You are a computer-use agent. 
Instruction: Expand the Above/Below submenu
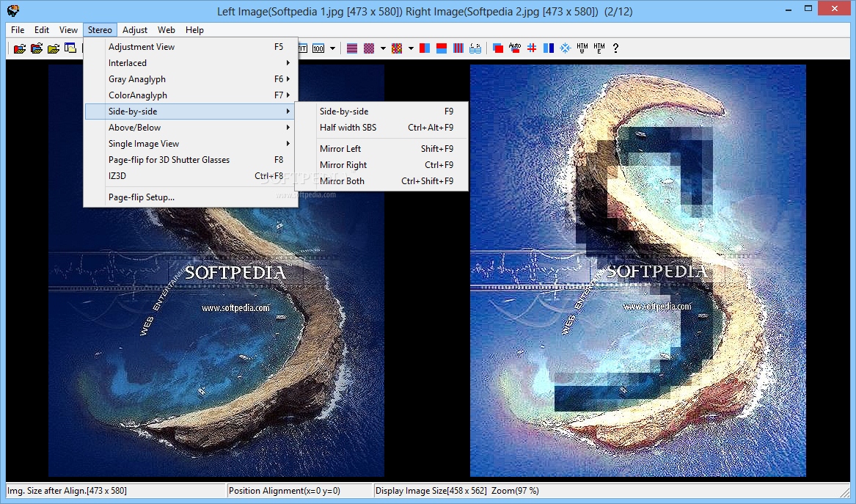(x=190, y=127)
